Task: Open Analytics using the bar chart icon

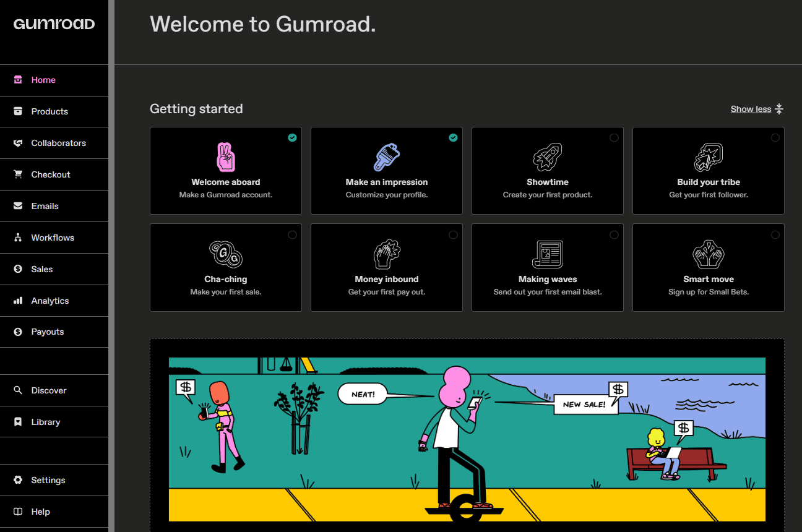Action: (19, 301)
